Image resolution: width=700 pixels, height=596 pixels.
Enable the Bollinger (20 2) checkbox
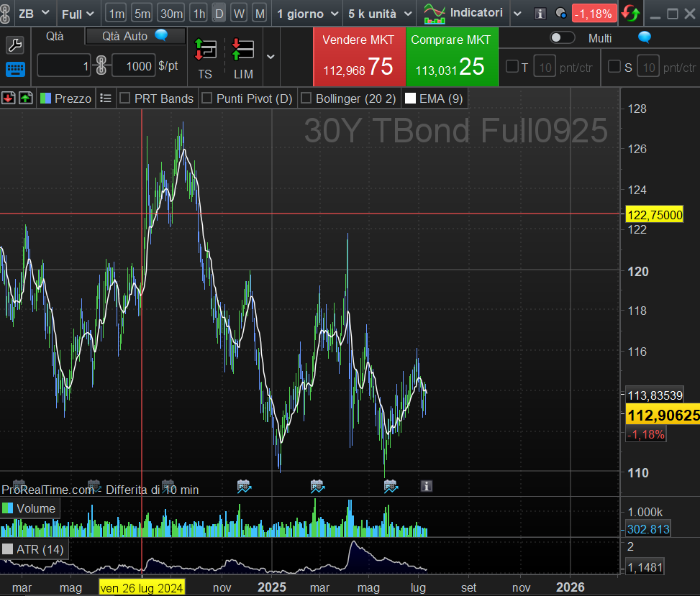(306, 98)
